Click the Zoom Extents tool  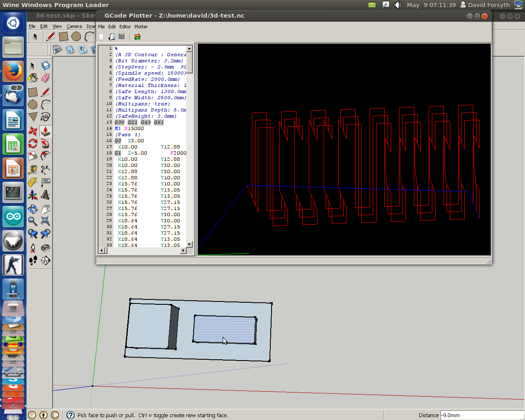(x=46, y=221)
